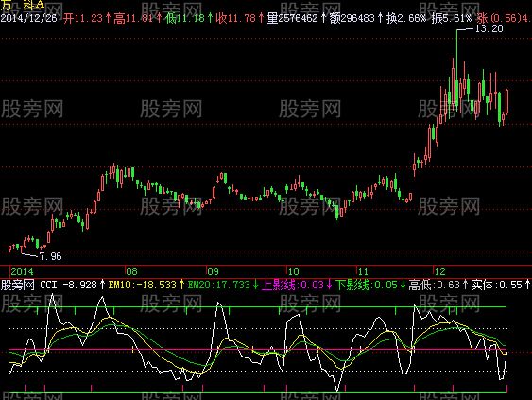Select the lowest price label 7.96

(x=50, y=256)
